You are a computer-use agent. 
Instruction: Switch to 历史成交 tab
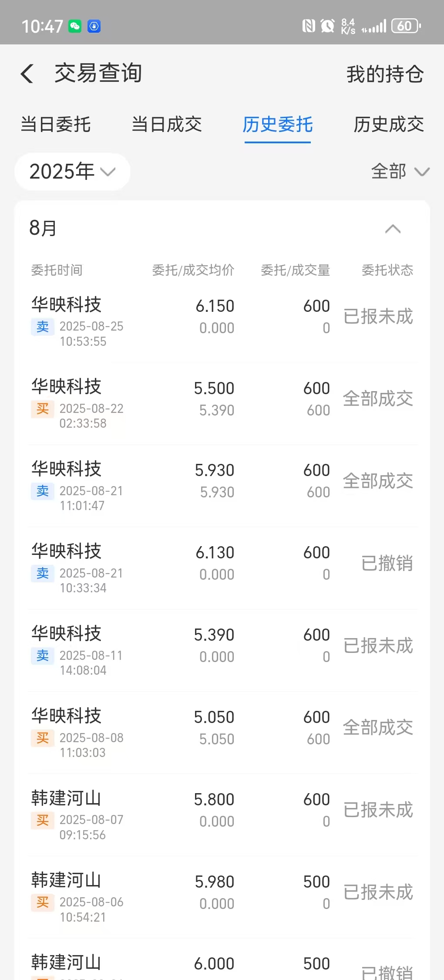click(389, 125)
